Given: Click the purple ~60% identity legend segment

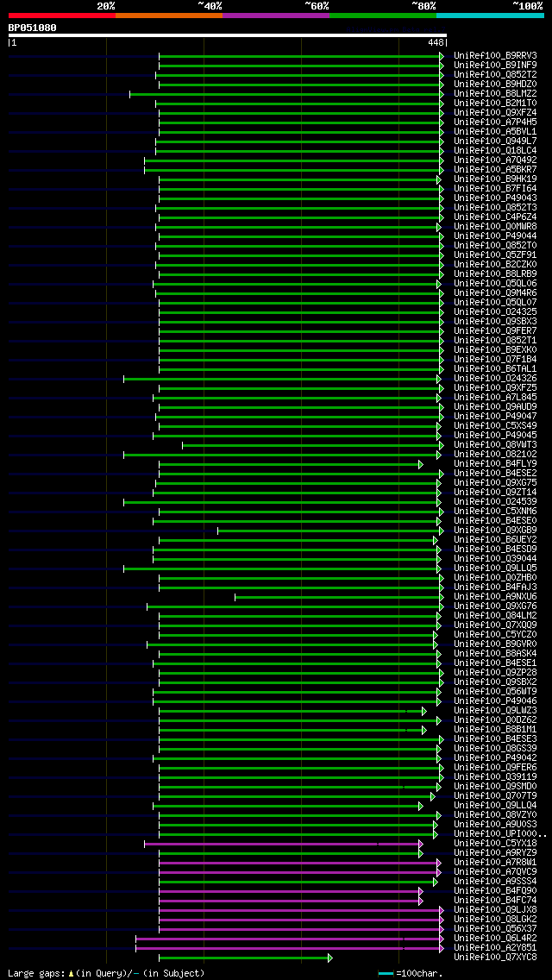Looking at the screenshot, I should point(276,15).
